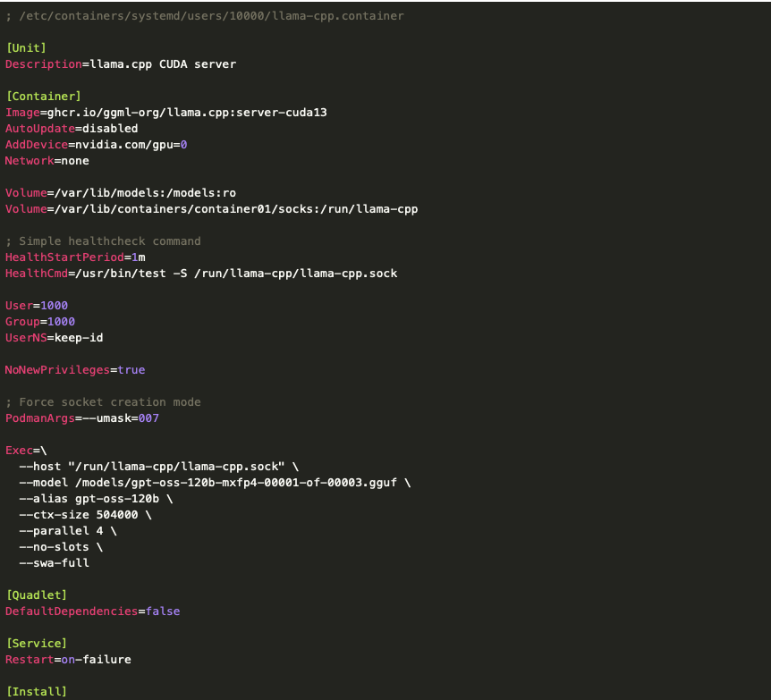Click the Group key

[22, 322]
